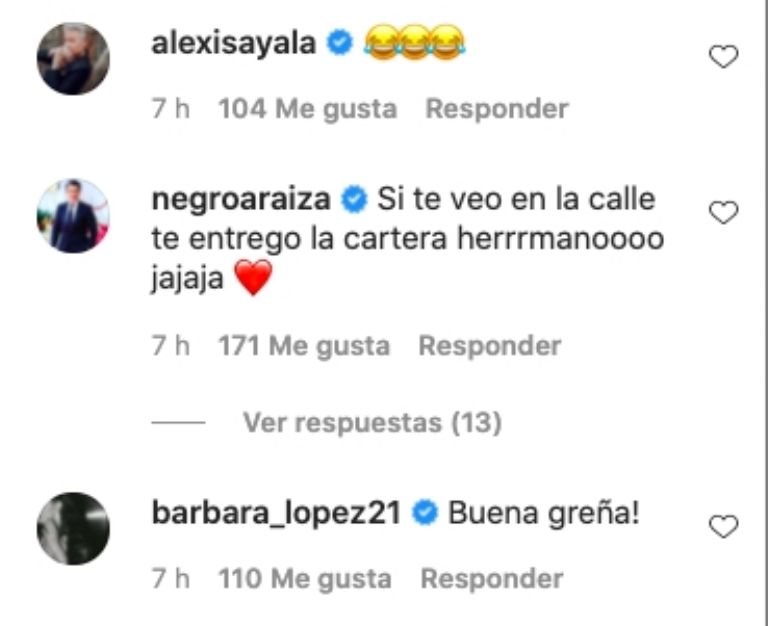Image resolution: width=768 pixels, height=626 pixels.
Task: Expand Ver respuestas (13) replies
Action: pos(372,422)
